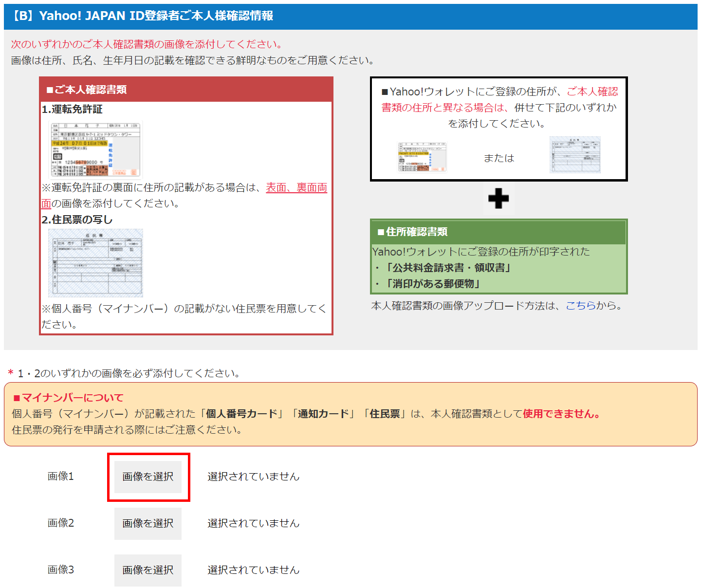
Task: Click small driver's license thumbnail in Yahoo!ウォレット box
Action: [x=422, y=157]
